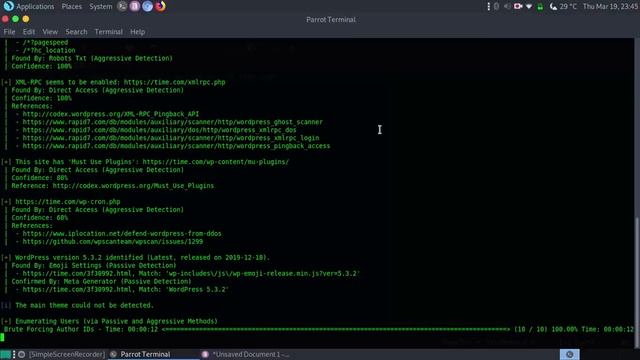Click the Meta Generator confirmed-by line
This screenshot has height=360, width=640.
coord(101,281)
